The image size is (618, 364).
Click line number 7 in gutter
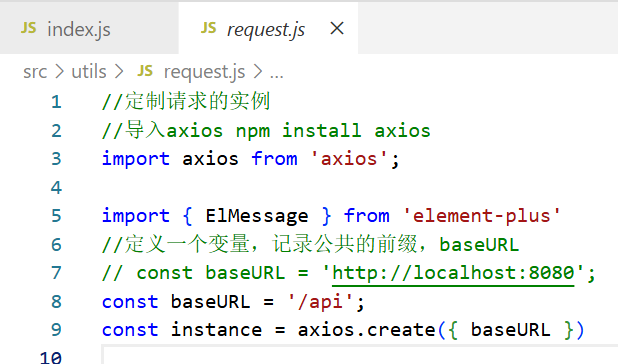coord(56,273)
